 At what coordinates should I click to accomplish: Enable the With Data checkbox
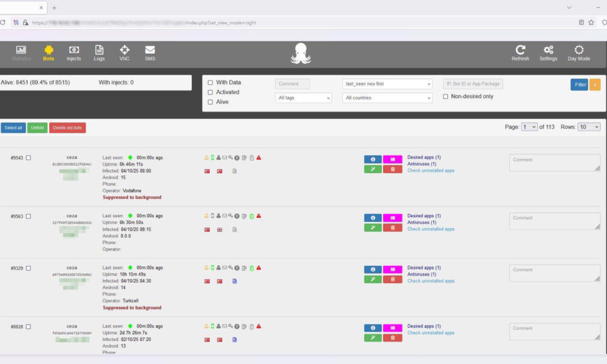pyautogui.click(x=211, y=83)
